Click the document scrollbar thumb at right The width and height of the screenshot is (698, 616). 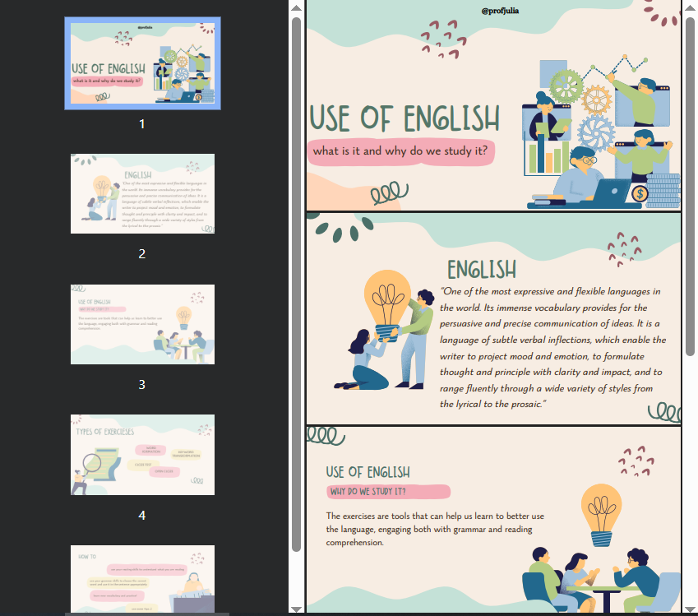(x=691, y=186)
